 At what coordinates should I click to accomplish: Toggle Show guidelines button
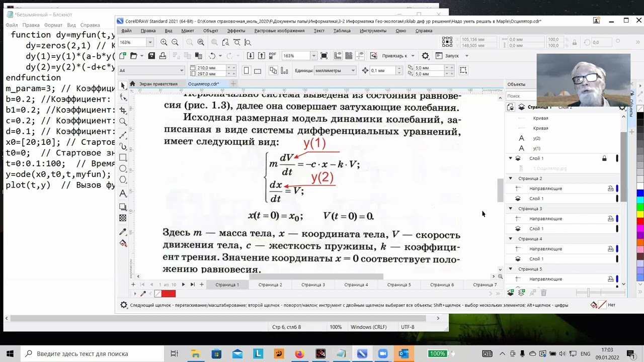click(360, 56)
